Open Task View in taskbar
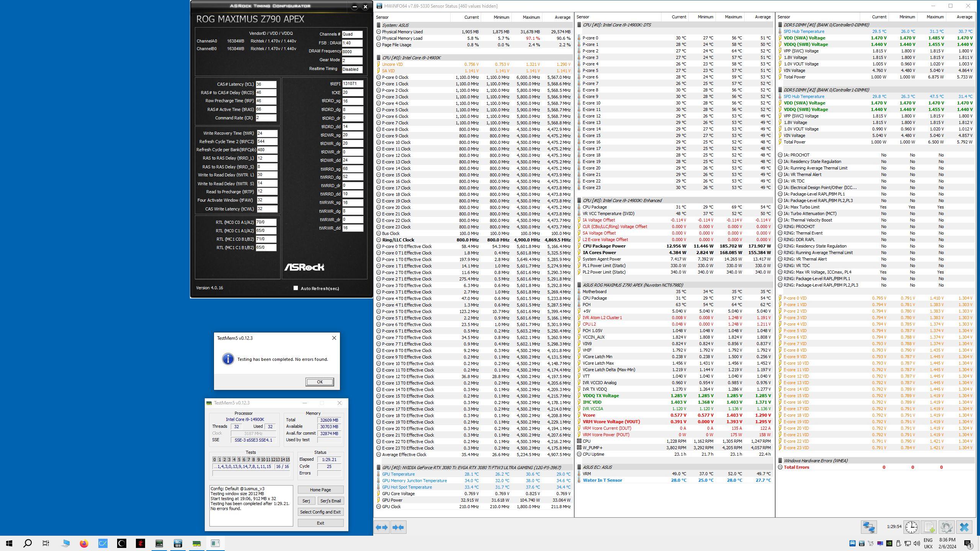Viewport: 980px width, 551px height. point(46,543)
